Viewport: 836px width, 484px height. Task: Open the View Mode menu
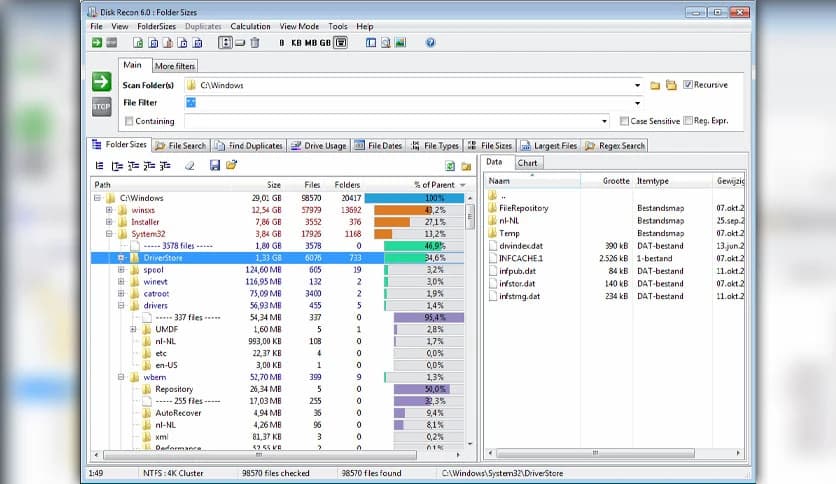click(x=299, y=26)
